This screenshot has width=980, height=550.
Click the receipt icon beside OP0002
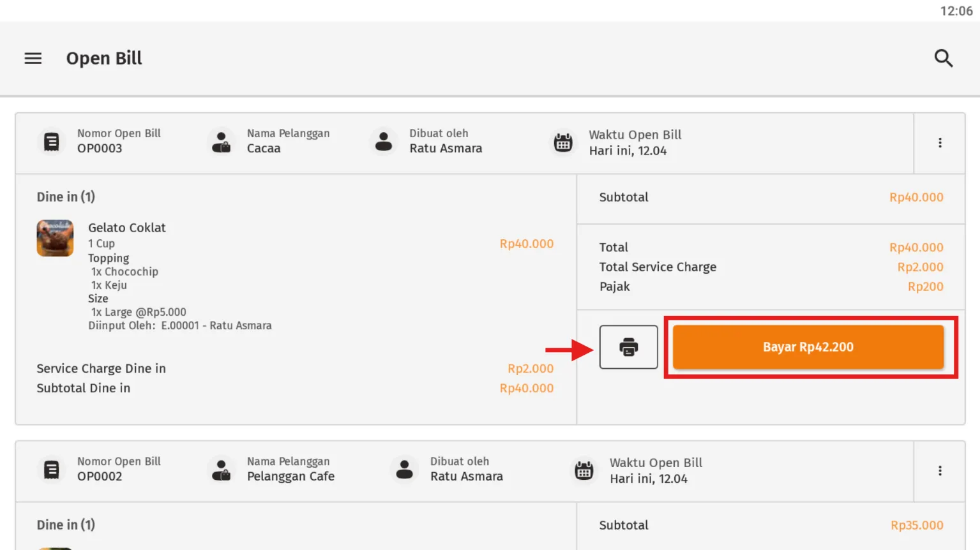(x=52, y=470)
